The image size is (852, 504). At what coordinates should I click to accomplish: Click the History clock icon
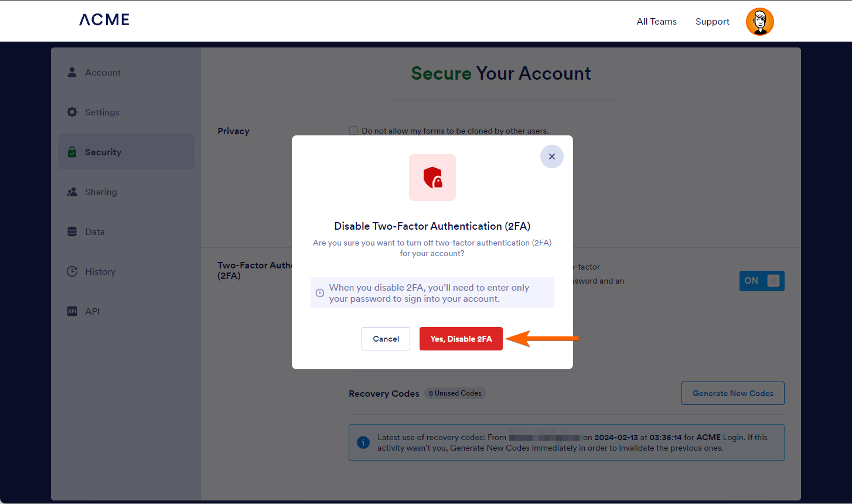tap(72, 271)
